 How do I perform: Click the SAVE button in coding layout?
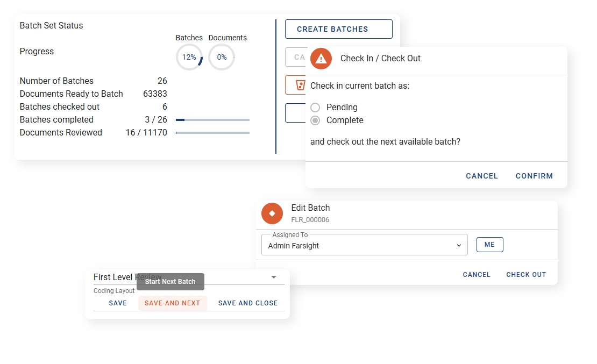[x=118, y=303]
